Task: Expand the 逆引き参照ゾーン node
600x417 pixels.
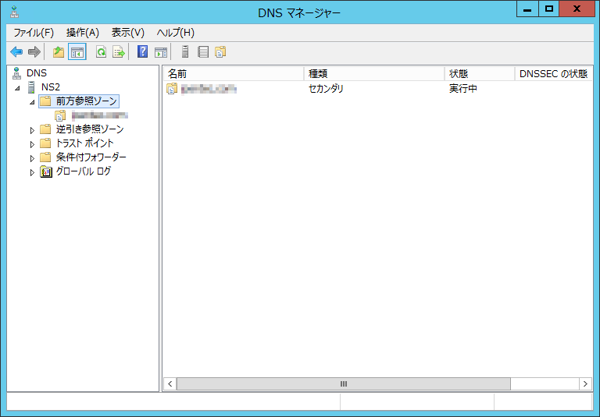Action: tap(32, 130)
